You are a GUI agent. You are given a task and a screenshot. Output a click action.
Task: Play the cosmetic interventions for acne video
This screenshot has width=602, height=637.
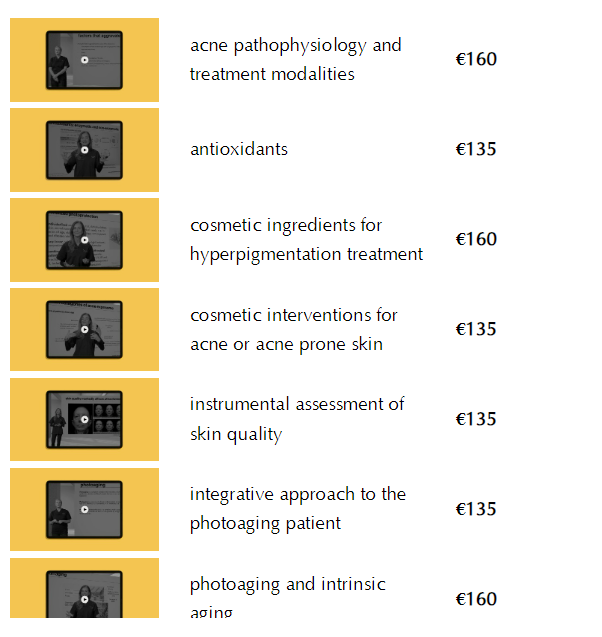[84, 330]
